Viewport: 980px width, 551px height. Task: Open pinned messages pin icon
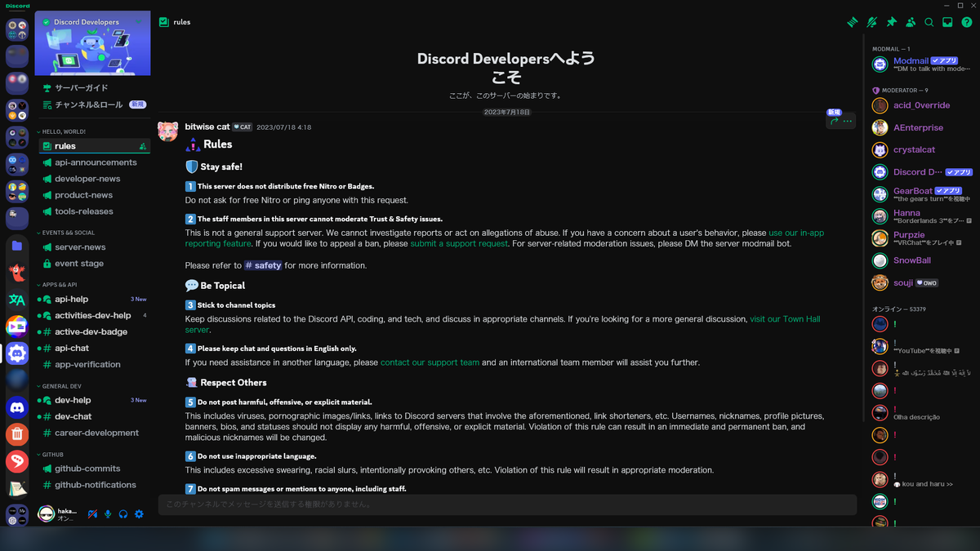click(891, 22)
